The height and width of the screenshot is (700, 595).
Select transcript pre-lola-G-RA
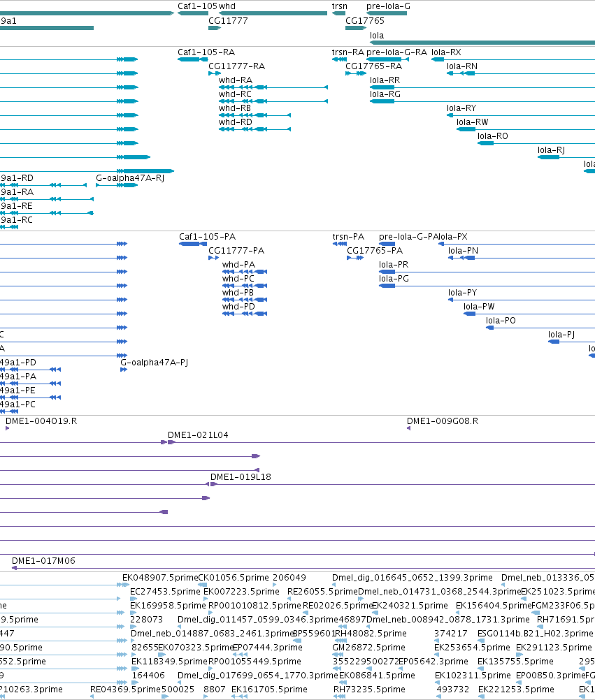[396, 52]
